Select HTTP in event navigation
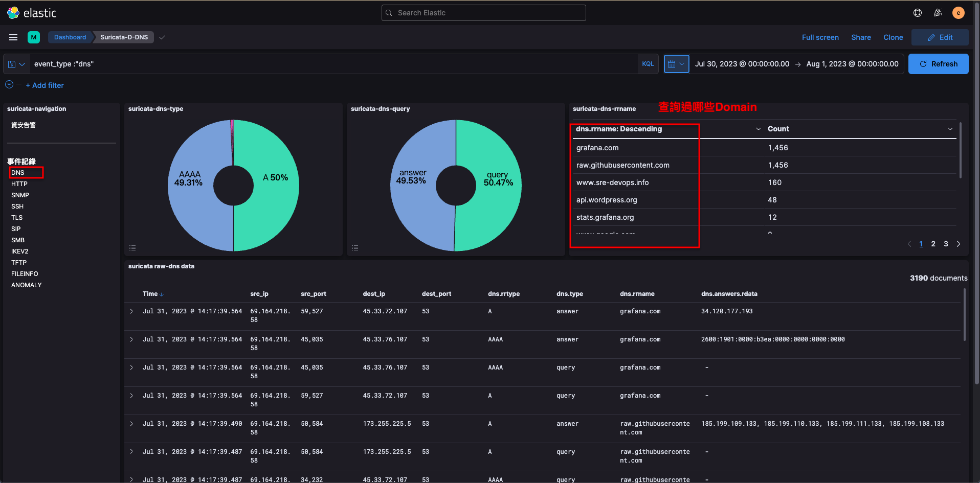This screenshot has width=980, height=483. point(19,184)
